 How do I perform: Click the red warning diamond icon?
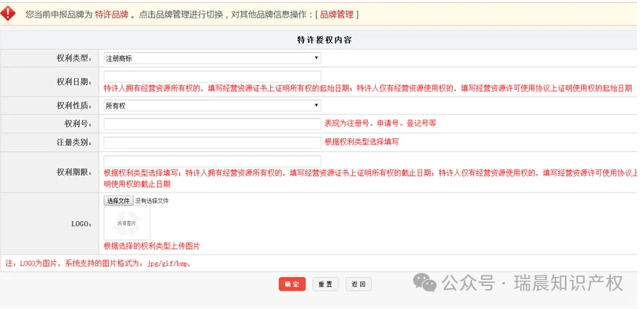[x=8, y=14]
